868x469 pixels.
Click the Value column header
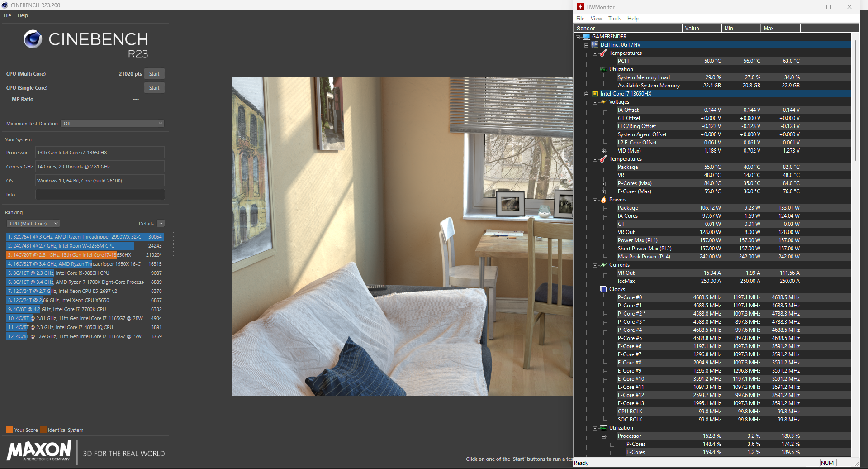point(702,28)
